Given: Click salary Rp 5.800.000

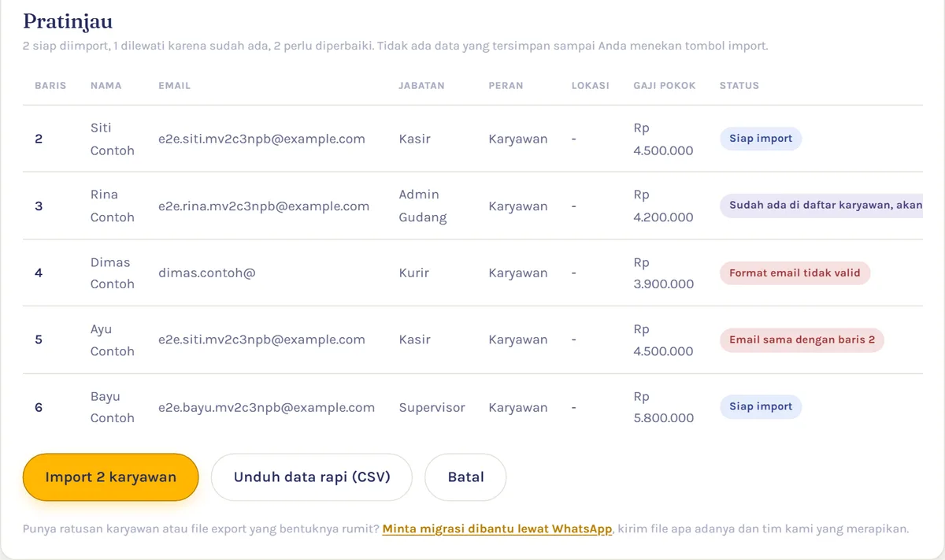Looking at the screenshot, I should [x=664, y=407].
